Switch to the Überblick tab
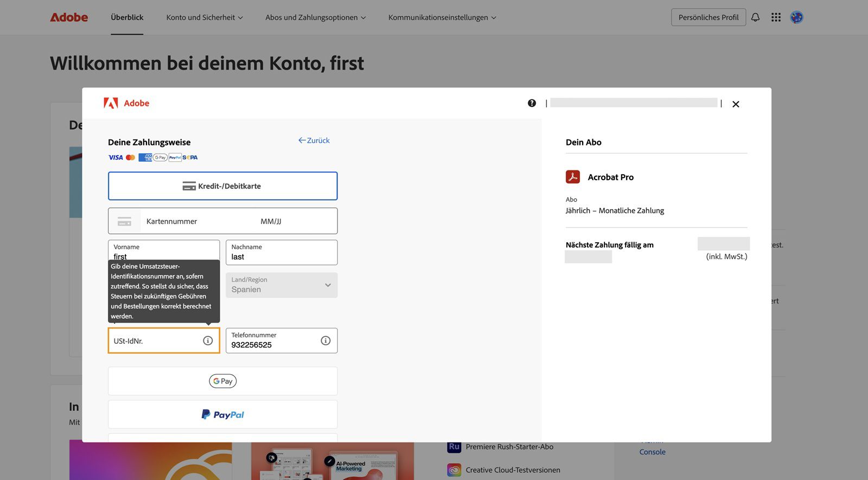Screen dimensions: 868x480 click(127, 17)
